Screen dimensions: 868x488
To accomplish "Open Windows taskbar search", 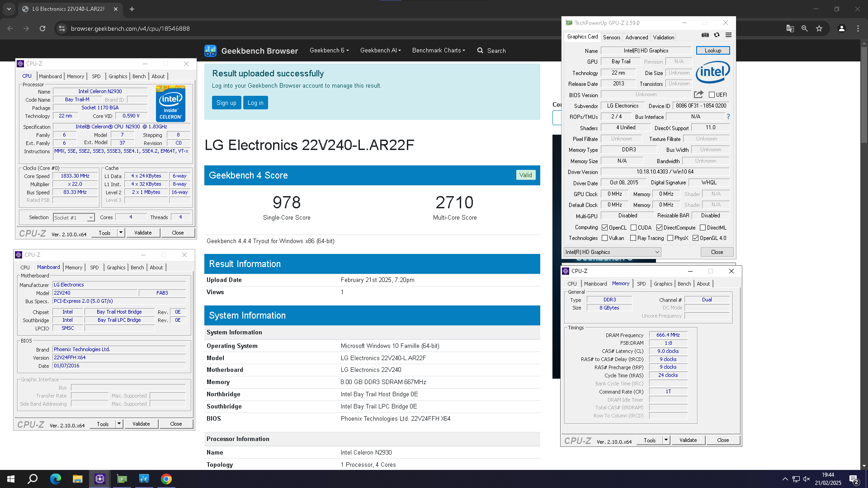I will click(x=33, y=479).
